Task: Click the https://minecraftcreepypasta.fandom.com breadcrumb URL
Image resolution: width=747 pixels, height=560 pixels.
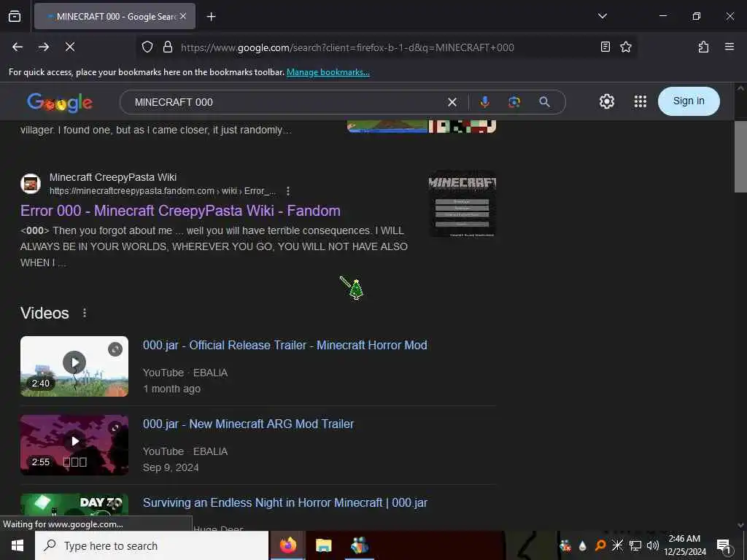Action: pyautogui.click(x=163, y=191)
